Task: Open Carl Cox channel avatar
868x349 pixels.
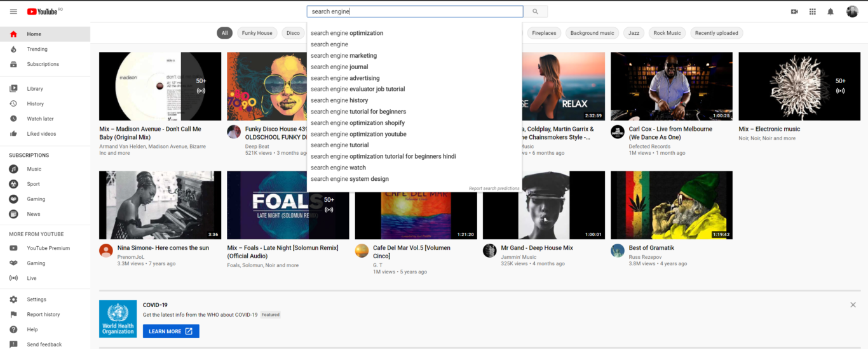Action: coord(618,132)
